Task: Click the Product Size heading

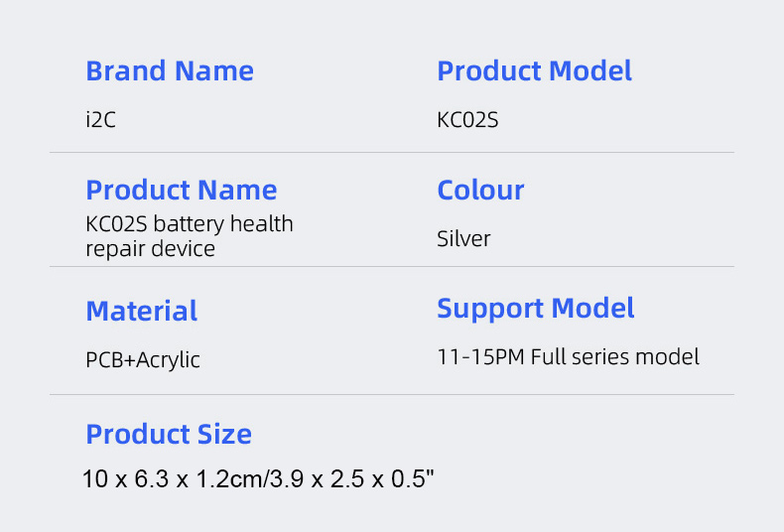Action: tap(169, 434)
